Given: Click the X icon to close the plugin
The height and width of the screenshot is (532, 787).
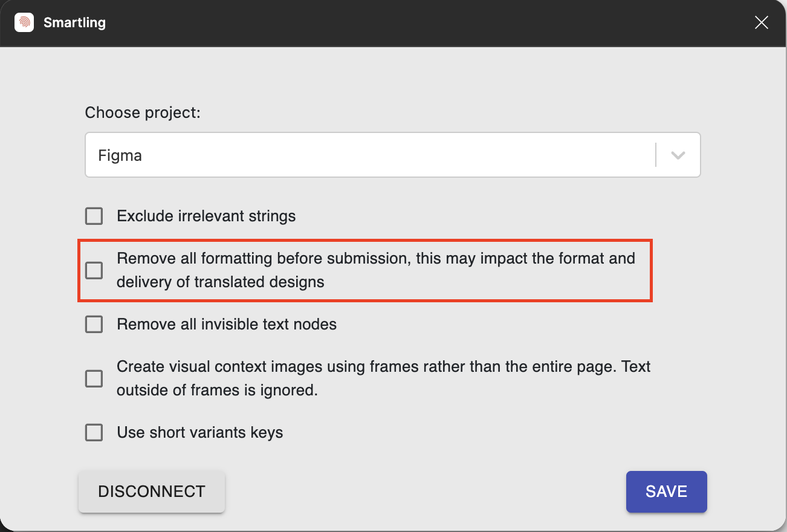Looking at the screenshot, I should pyautogui.click(x=761, y=22).
